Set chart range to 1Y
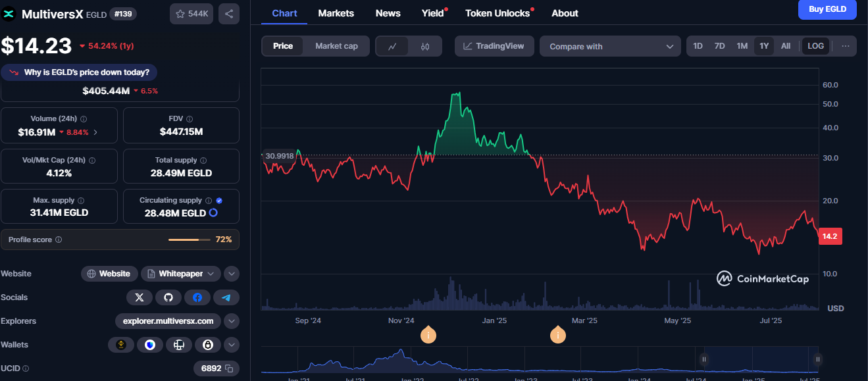Image resolution: width=868 pixels, height=381 pixels. pyautogui.click(x=764, y=46)
